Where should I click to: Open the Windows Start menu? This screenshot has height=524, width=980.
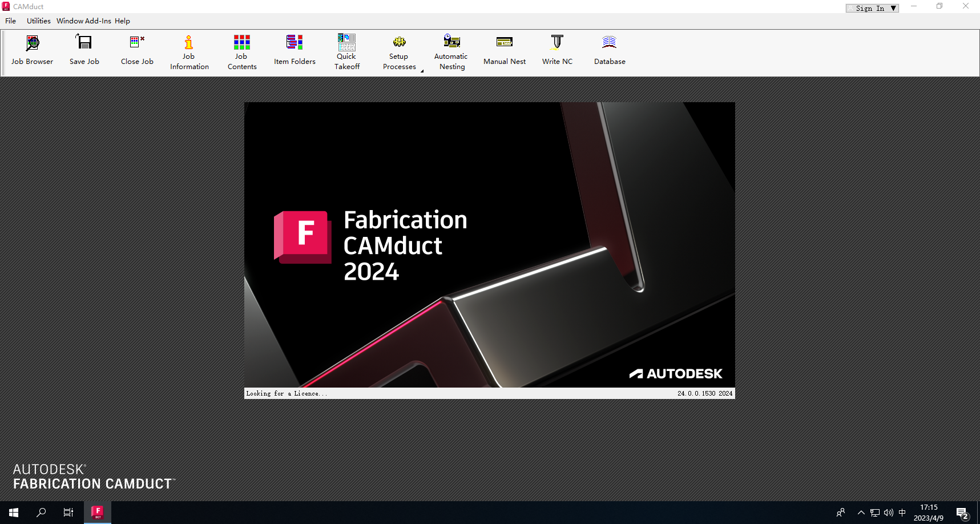(x=14, y=513)
